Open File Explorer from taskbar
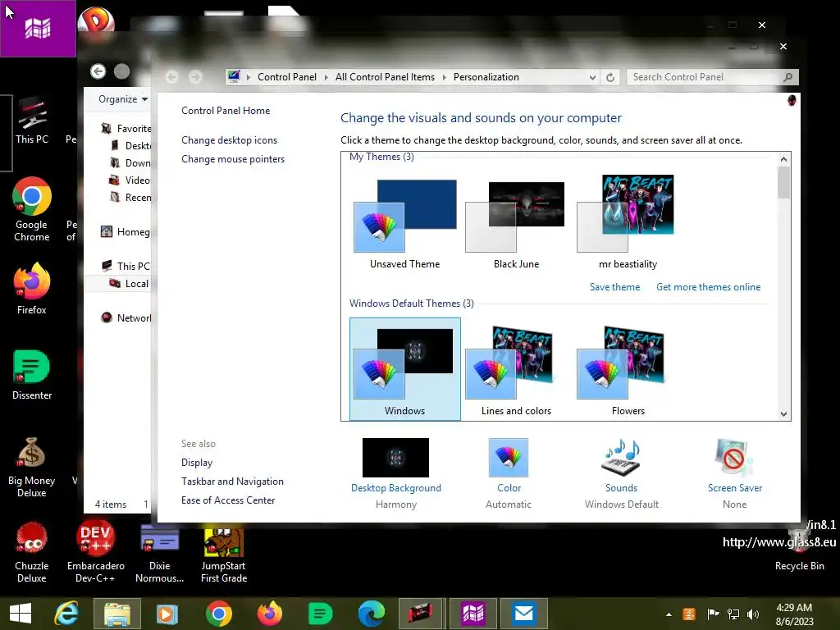The image size is (840, 630). (x=117, y=614)
